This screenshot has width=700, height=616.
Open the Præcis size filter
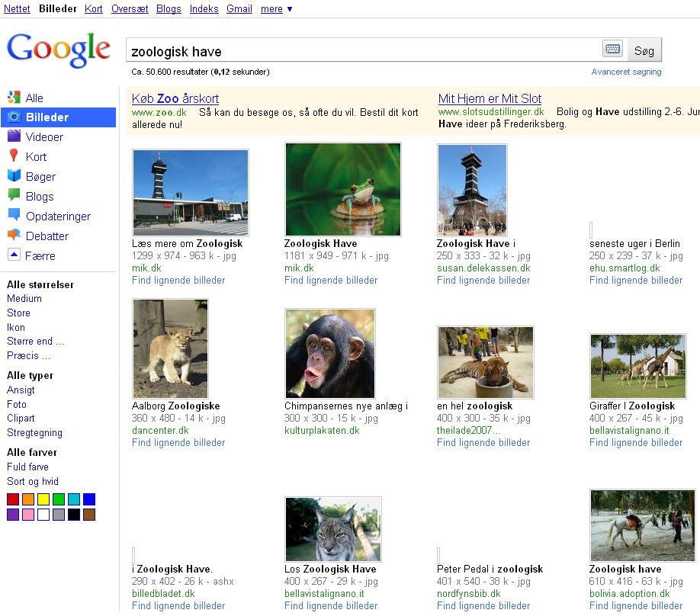coord(28,356)
